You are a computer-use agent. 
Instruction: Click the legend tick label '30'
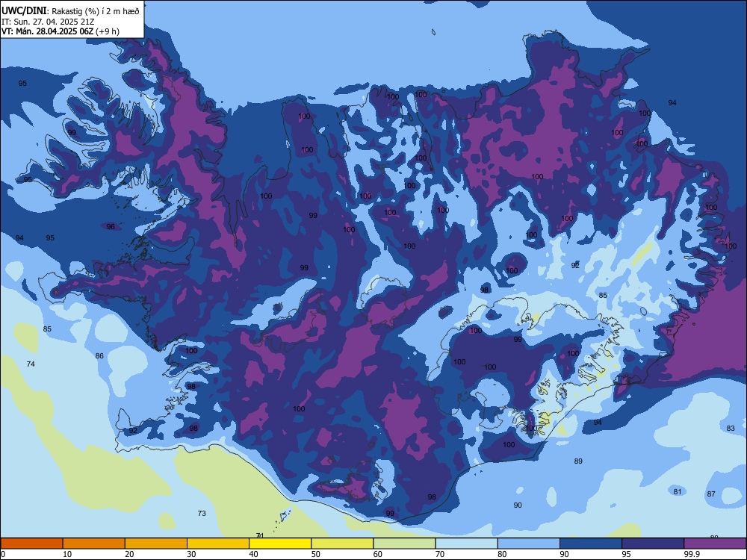pyautogui.click(x=191, y=554)
